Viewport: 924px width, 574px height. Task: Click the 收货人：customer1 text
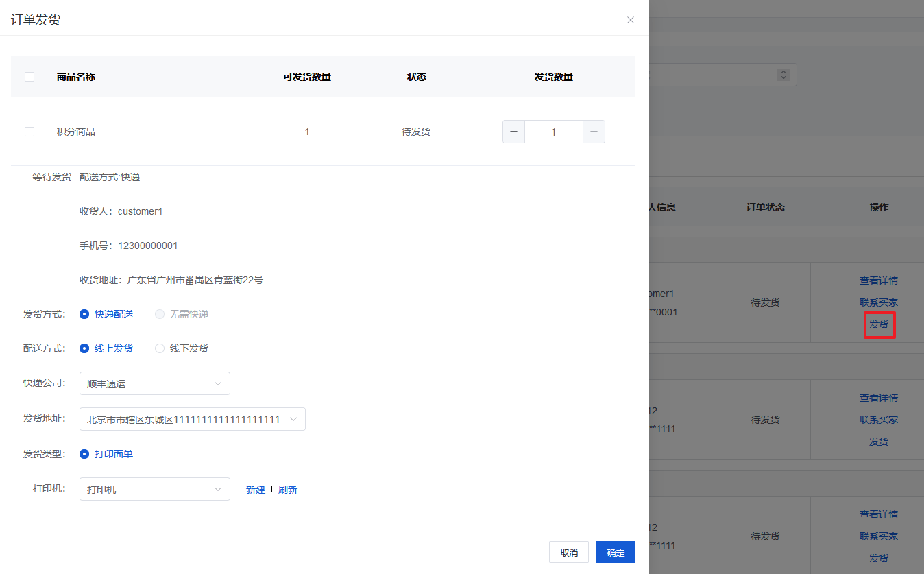coord(121,211)
